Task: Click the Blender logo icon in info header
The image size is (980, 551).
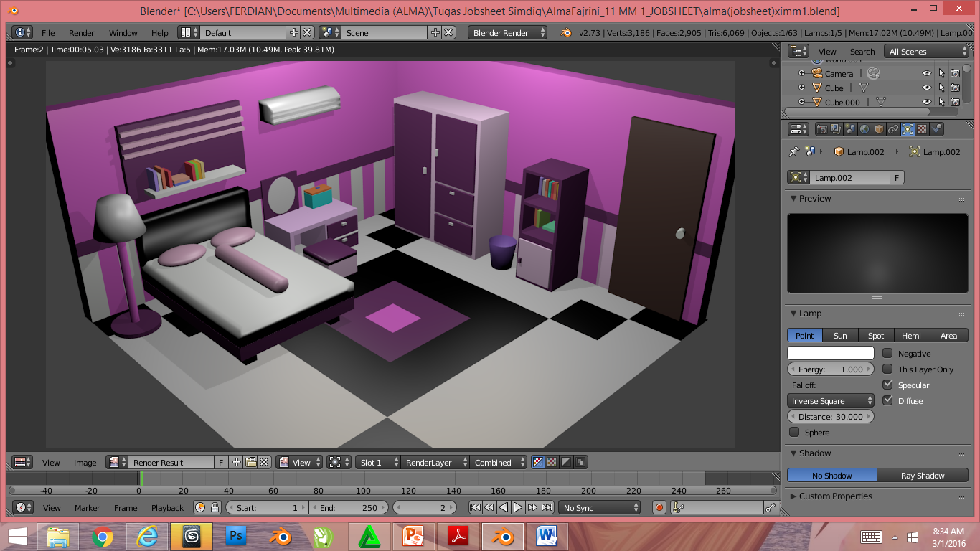Action: (x=566, y=33)
